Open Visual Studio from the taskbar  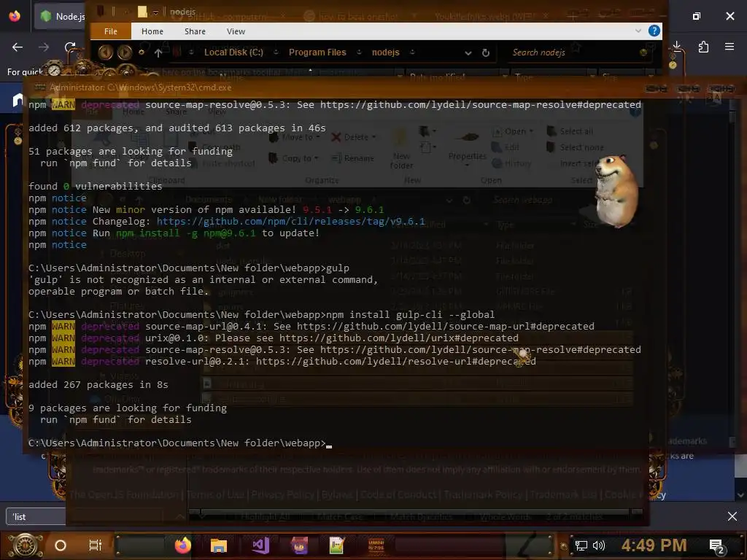point(260,545)
